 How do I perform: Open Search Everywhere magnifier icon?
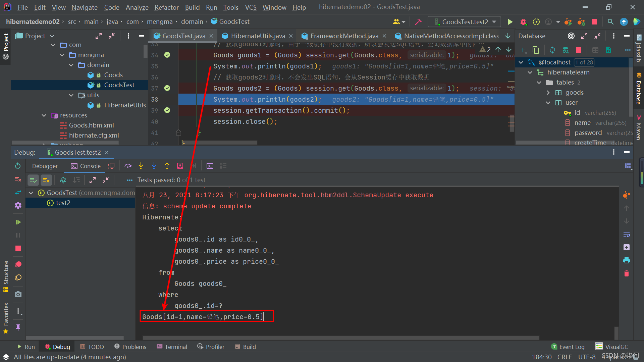click(610, 22)
